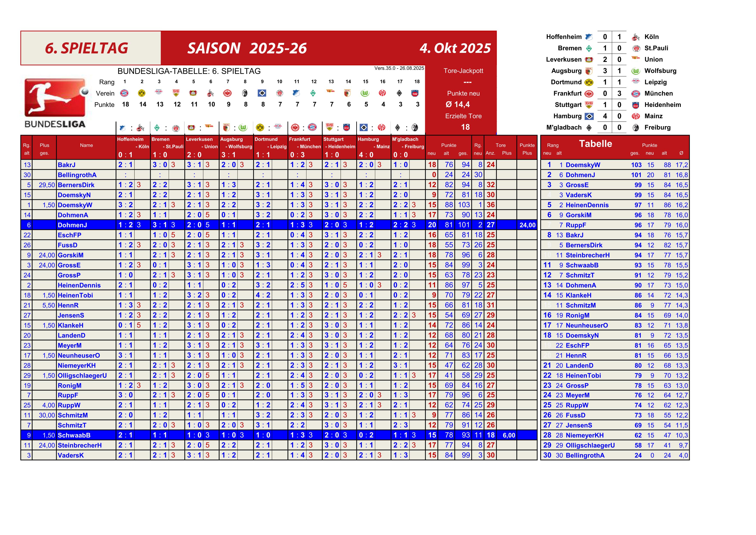Click the Wolfsburg crest beside the Wolfsburg result
This screenshot has height=535, width=756.
point(636,71)
